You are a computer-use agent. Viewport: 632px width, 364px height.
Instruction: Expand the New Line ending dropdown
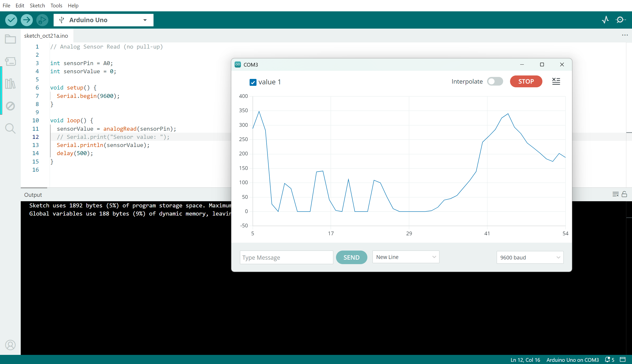(x=406, y=257)
